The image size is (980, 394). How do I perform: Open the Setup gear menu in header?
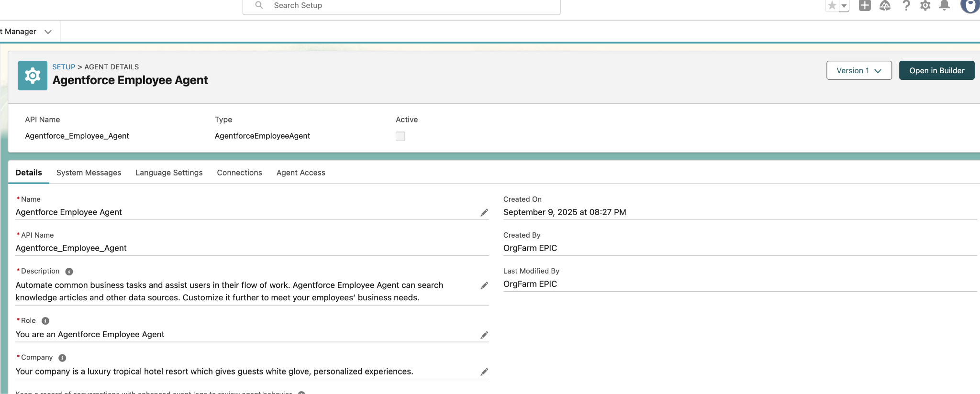925,6
